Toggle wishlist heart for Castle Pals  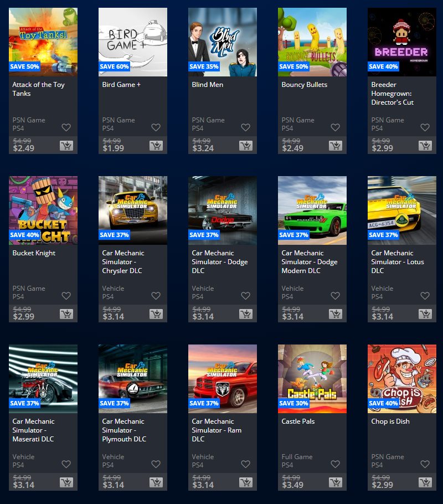tap(336, 464)
